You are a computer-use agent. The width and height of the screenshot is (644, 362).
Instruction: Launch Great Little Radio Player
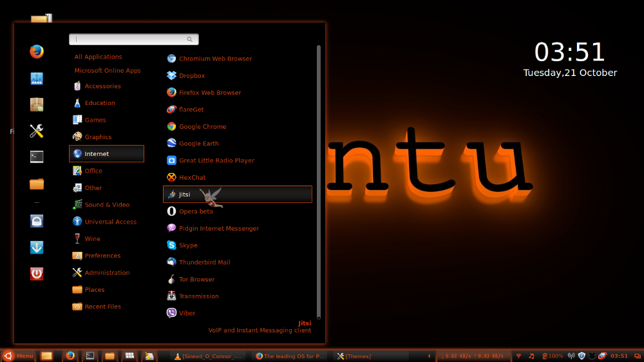238,160
